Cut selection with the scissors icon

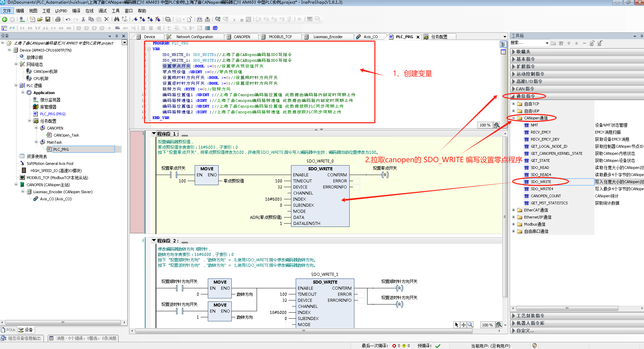tap(83, 19)
